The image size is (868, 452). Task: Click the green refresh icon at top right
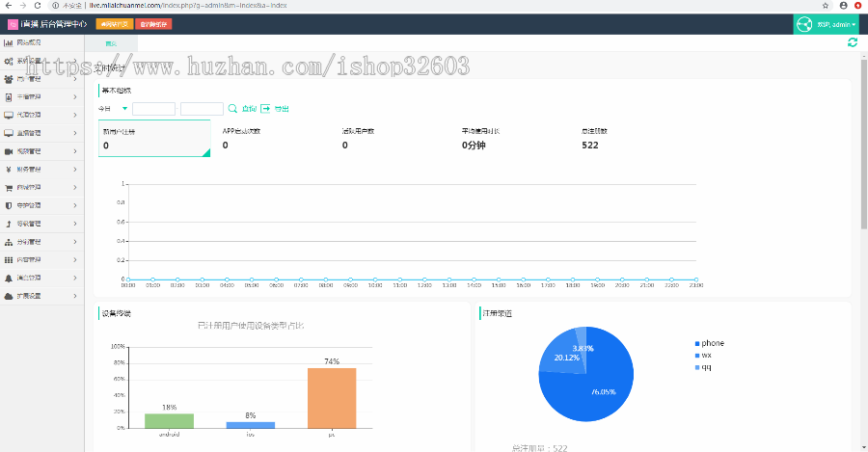852,42
